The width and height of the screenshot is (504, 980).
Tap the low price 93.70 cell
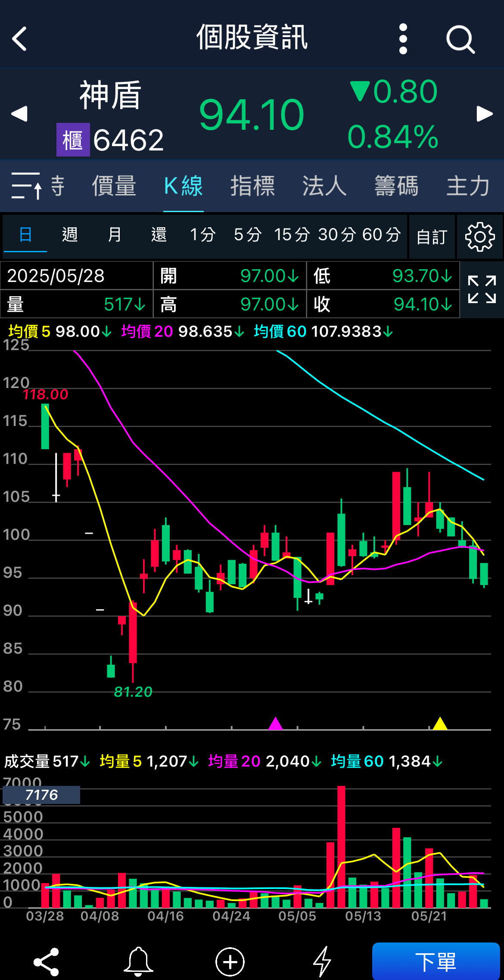(383, 276)
